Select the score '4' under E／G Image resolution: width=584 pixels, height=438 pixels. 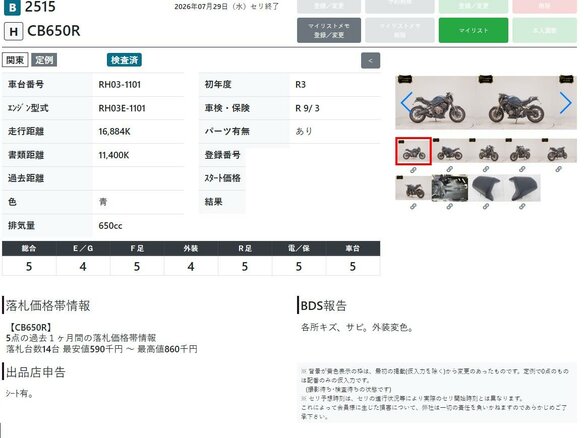(x=83, y=266)
